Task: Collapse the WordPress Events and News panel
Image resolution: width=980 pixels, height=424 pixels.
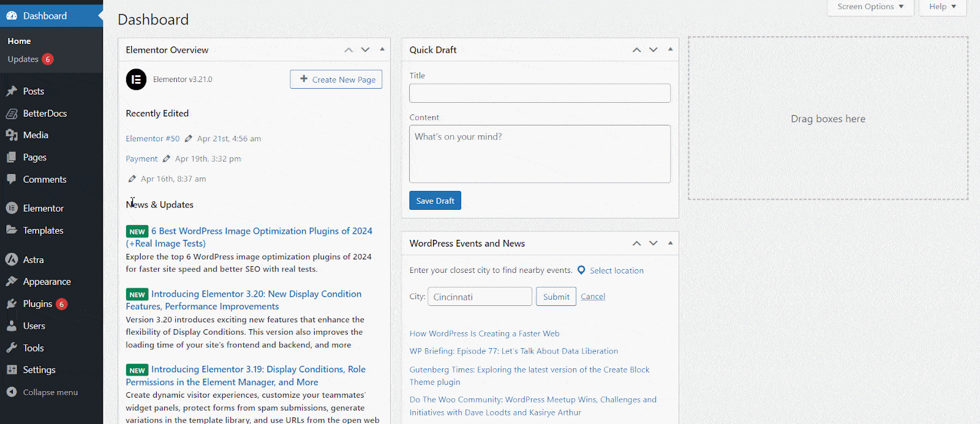Action: pos(670,243)
